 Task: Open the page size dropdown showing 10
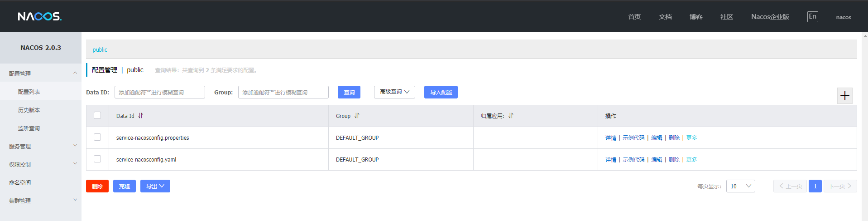[740, 186]
